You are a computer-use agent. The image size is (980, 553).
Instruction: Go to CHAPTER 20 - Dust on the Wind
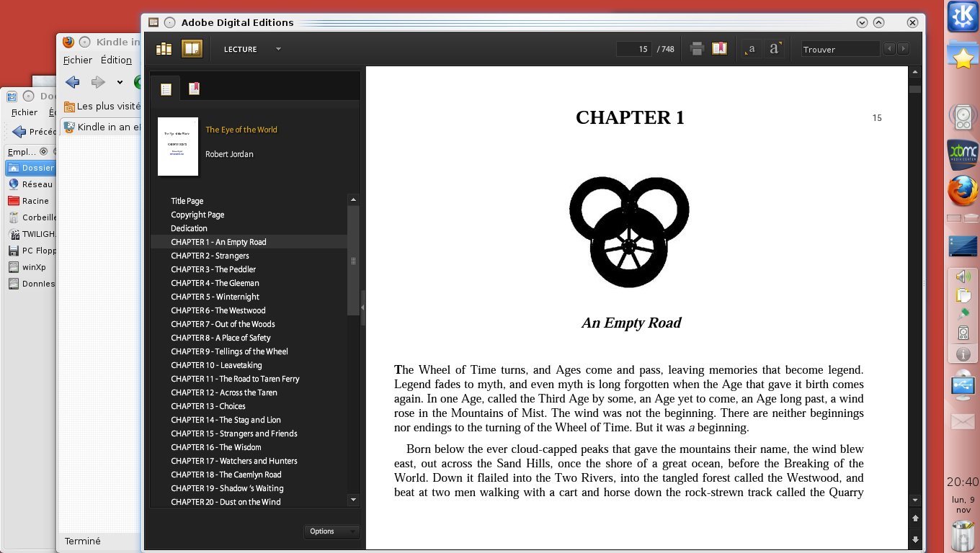pyautogui.click(x=226, y=502)
